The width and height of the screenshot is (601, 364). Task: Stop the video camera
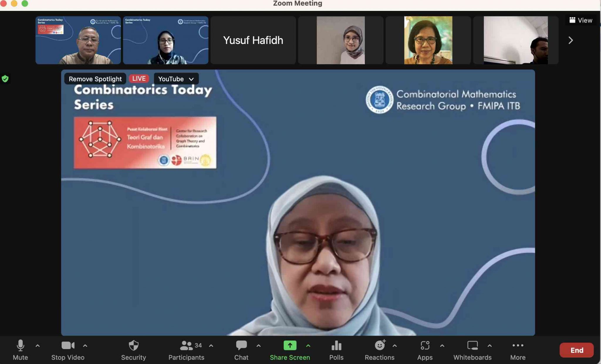(67, 349)
